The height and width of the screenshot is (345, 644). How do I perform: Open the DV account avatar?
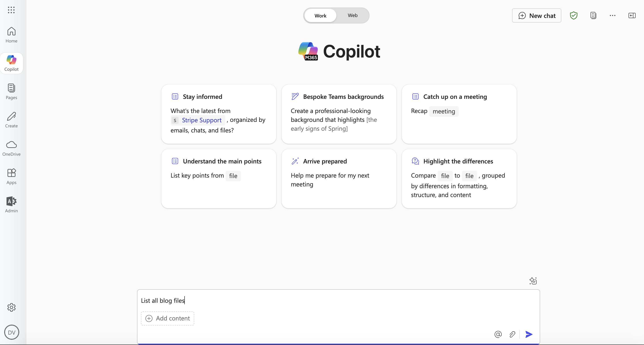(x=11, y=332)
